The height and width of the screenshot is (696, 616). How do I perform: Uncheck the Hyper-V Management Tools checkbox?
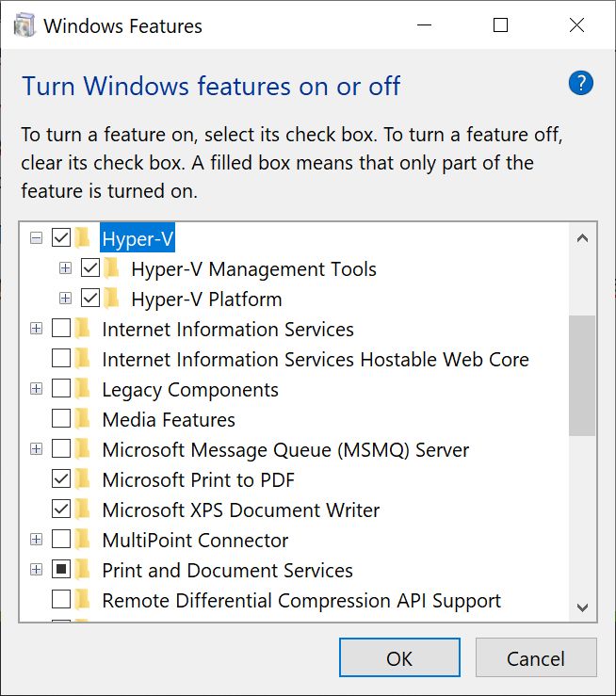[x=90, y=267]
